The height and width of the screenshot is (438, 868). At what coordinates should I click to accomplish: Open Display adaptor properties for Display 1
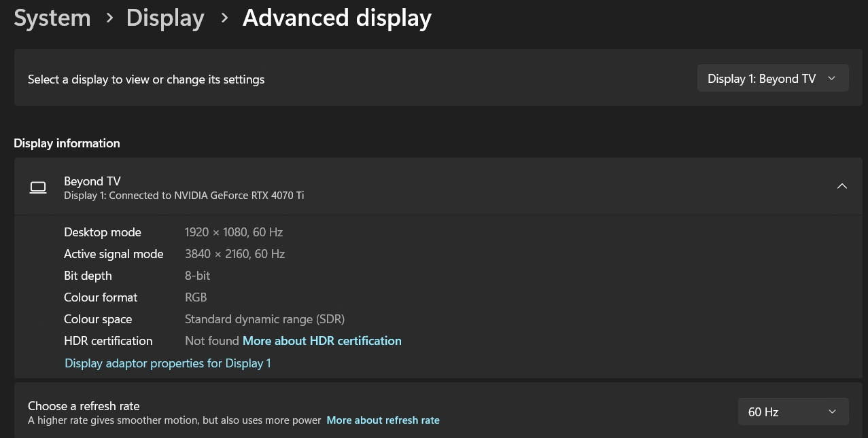pos(167,363)
